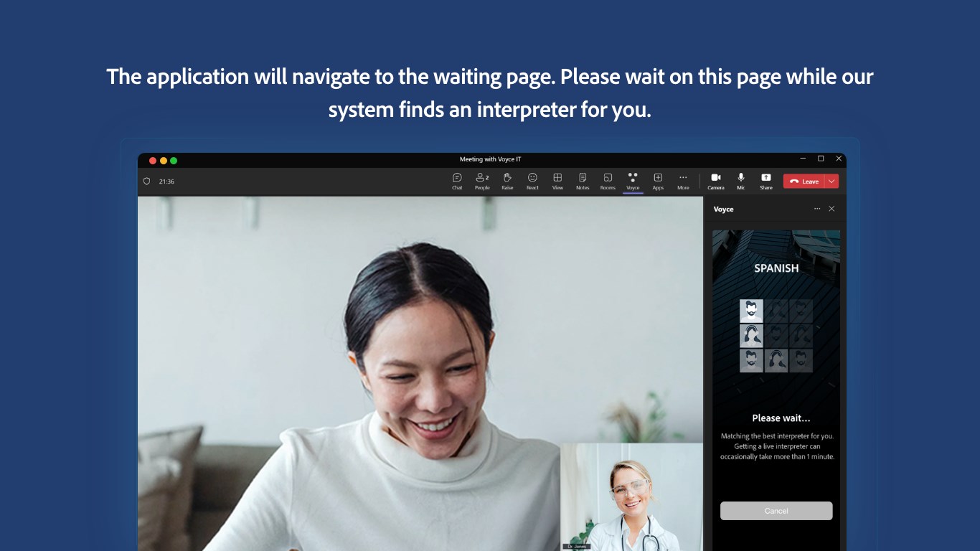Toggle the Camera on or off

pyautogui.click(x=716, y=181)
